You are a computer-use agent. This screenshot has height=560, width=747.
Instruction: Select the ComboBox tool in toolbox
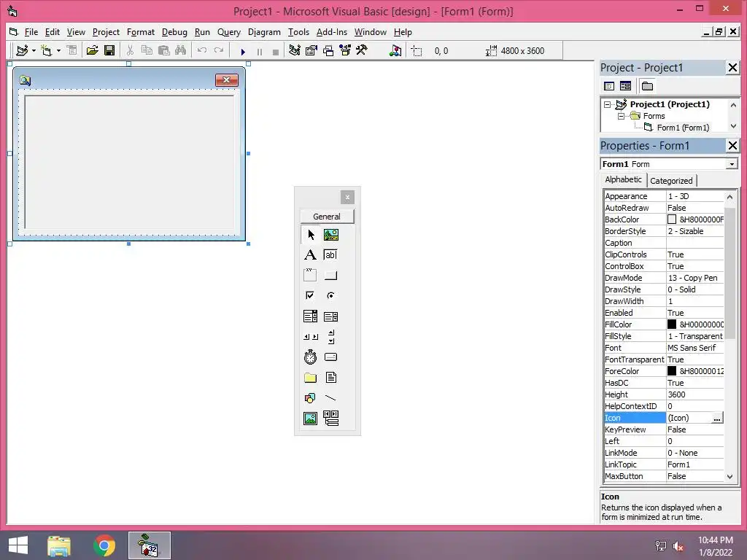(310, 316)
